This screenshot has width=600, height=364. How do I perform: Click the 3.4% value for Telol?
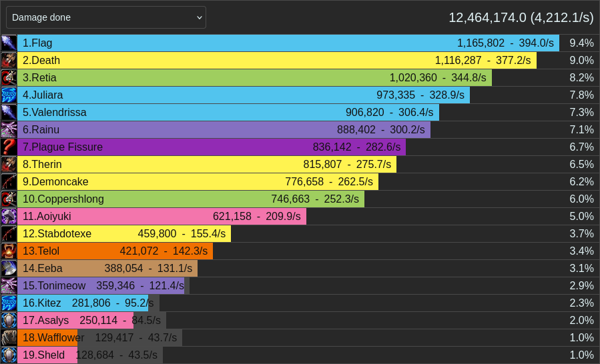pos(581,251)
